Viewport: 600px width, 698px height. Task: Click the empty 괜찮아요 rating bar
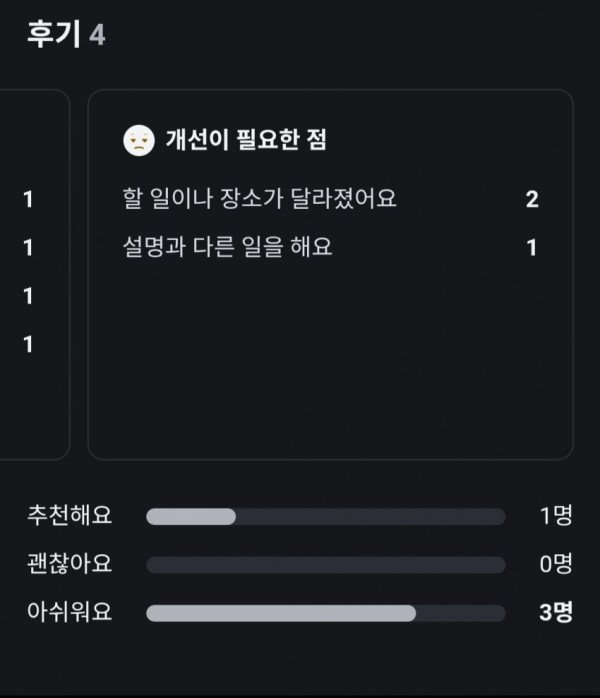tap(325, 565)
